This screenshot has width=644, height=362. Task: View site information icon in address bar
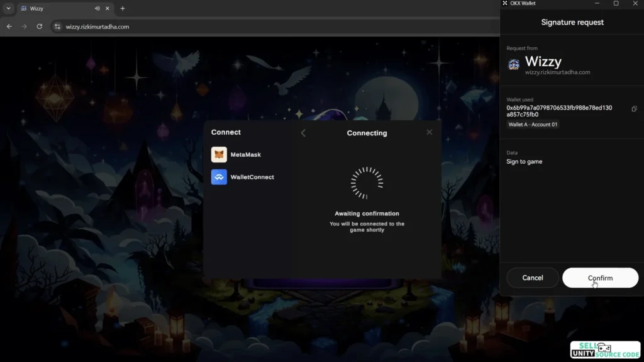[57, 26]
